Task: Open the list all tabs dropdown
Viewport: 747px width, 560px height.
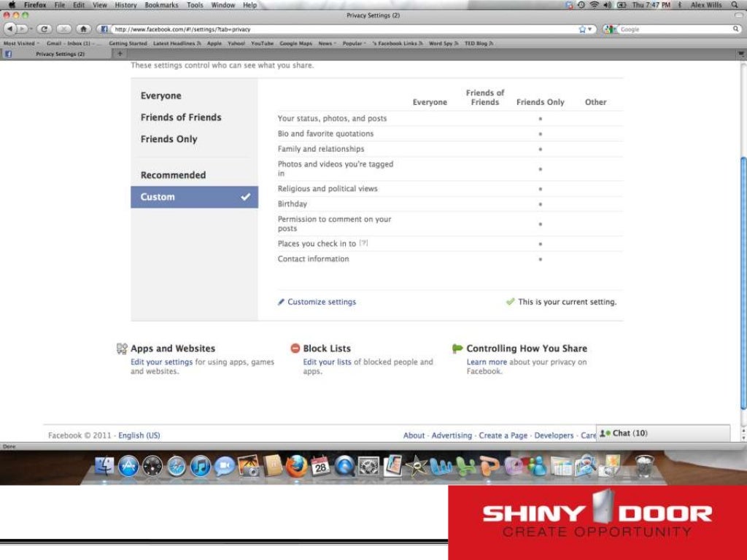Action: (x=741, y=54)
